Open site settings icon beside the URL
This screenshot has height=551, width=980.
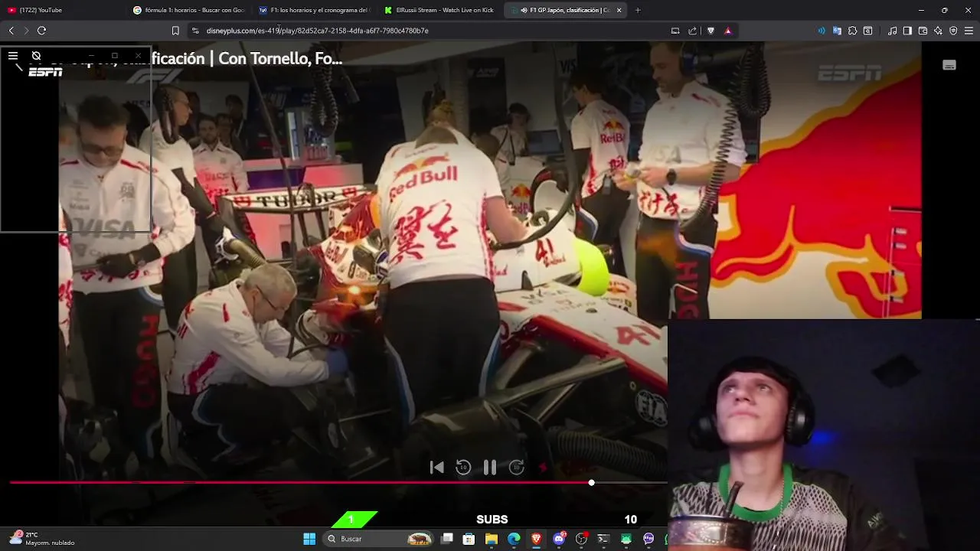[x=195, y=31]
